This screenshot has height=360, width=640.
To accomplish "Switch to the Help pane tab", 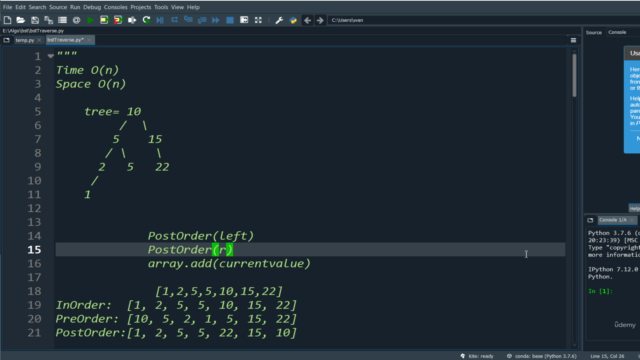I will tap(634, 209).
